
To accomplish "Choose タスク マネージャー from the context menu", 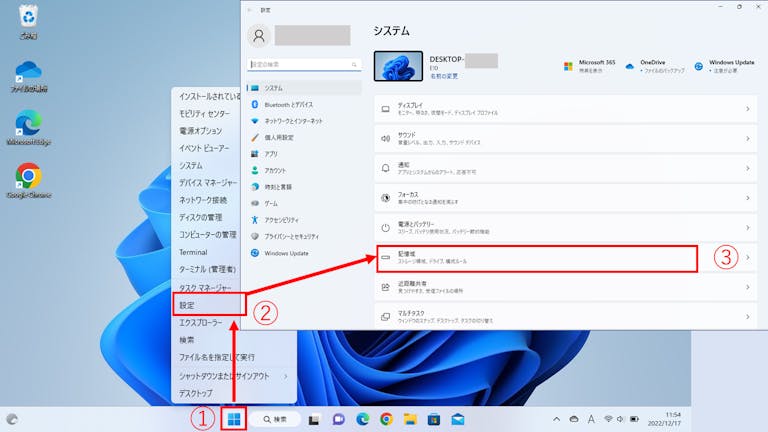I will click(x=205, y=288).
